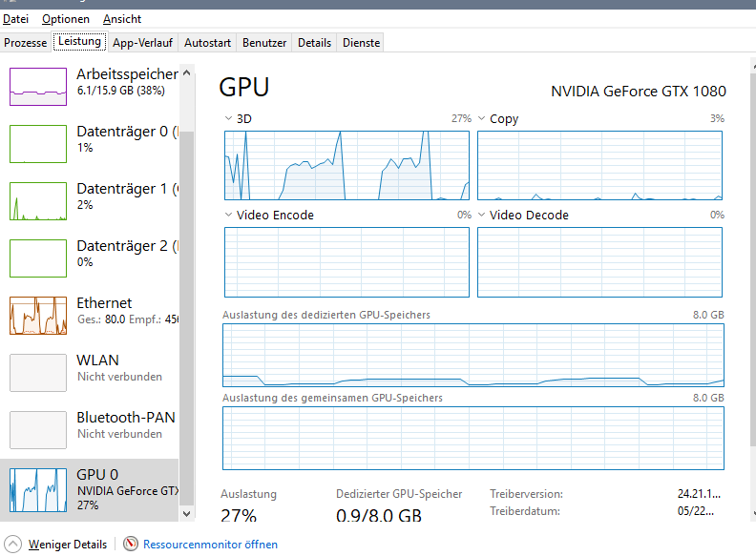Click the Video Encode graph

pos(346,262)
